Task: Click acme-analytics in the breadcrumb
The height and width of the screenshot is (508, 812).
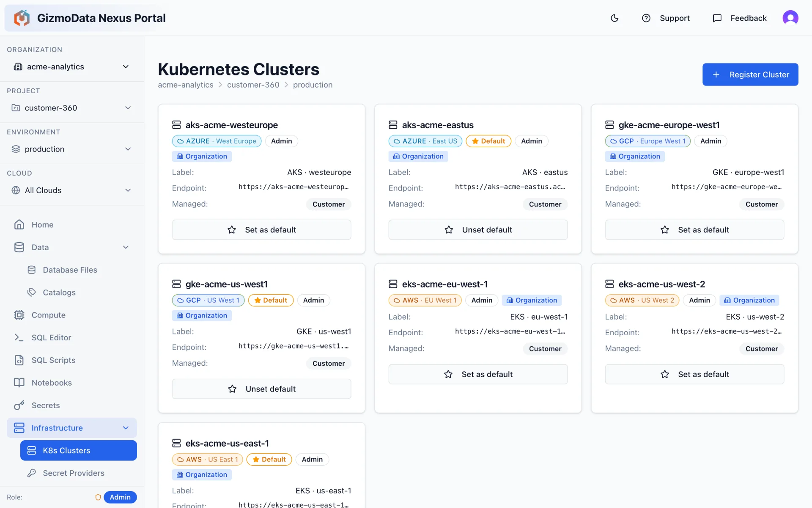Action: click(x=186, y=85)
